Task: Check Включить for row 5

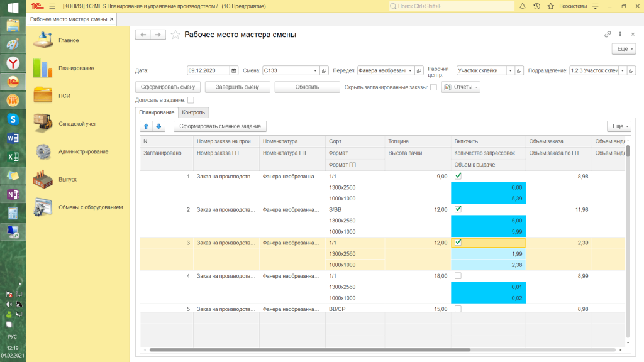Action: click(x=458, y=309)
